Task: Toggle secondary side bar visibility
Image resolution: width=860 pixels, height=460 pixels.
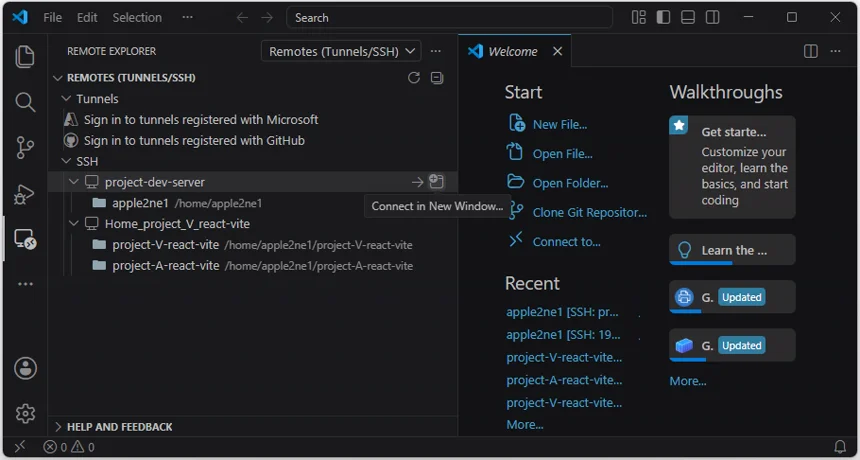Action: click(x=712, y=18)
